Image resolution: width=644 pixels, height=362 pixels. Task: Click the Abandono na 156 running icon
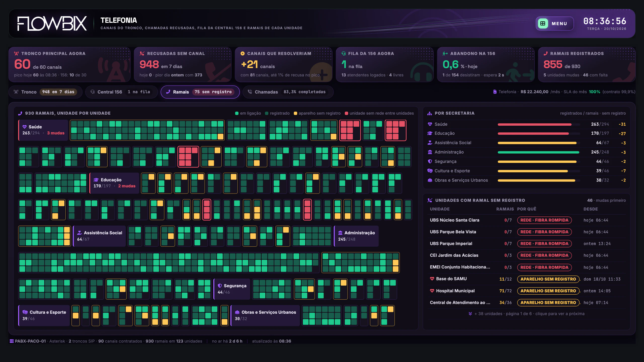tap(445, 54)
